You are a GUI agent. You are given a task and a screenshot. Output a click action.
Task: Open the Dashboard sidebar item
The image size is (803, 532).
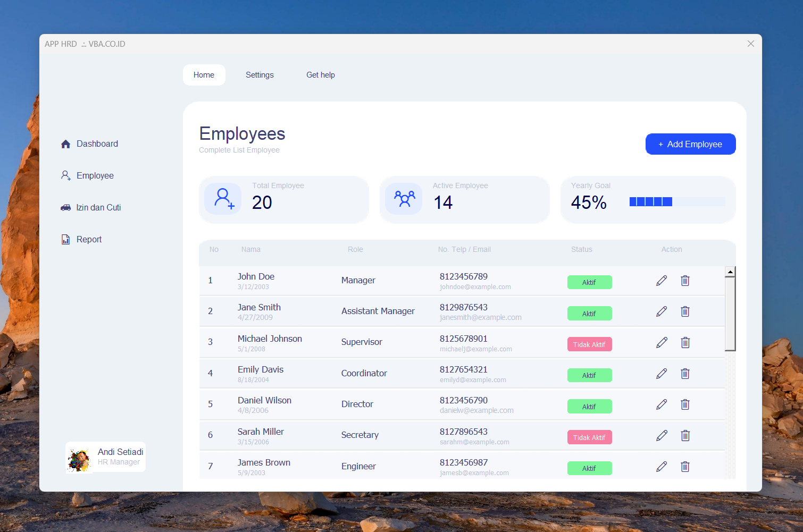(97, 144)
